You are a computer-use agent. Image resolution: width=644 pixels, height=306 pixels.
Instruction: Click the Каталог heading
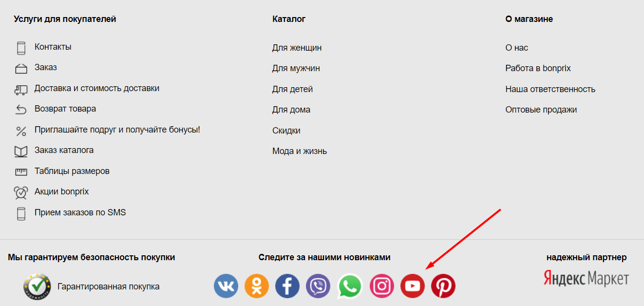[289, 19]
